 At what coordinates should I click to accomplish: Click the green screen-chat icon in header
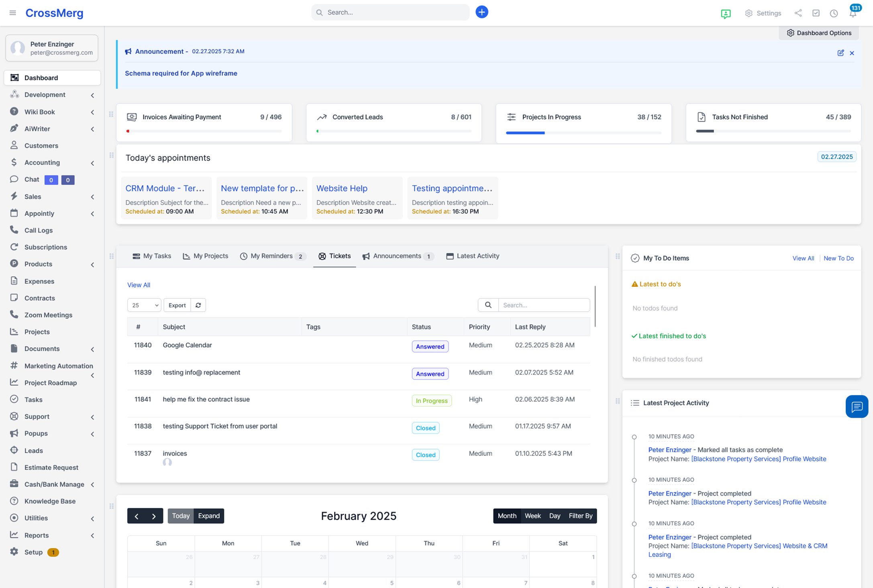tap(725, 14)
